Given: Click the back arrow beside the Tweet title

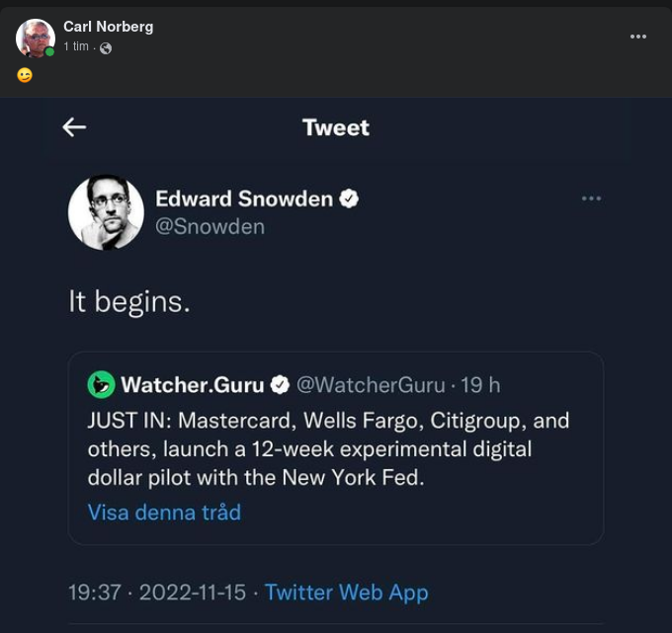Looking at the screenshot, I should point(74,126).
